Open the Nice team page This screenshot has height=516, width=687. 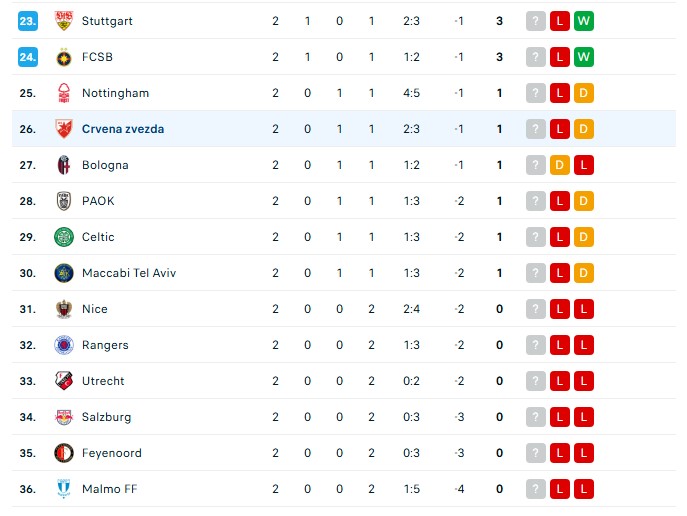(95, 309)
